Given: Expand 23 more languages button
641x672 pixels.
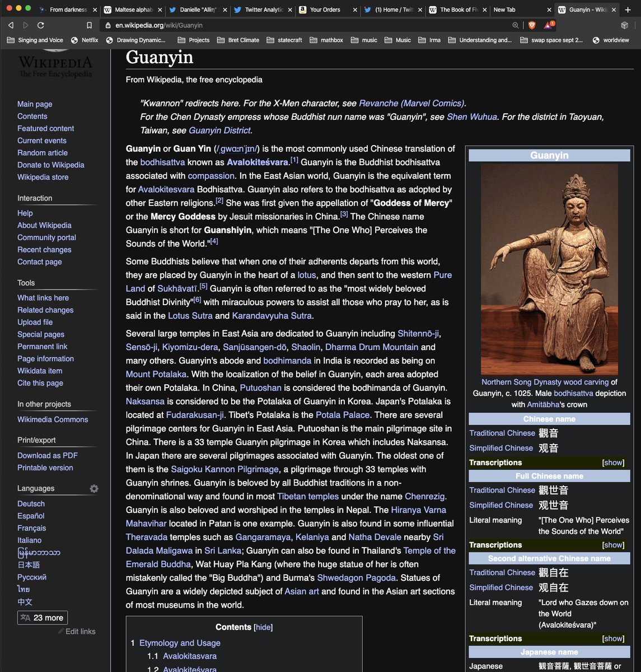Looking at the screenshot, I should point(43,618).
